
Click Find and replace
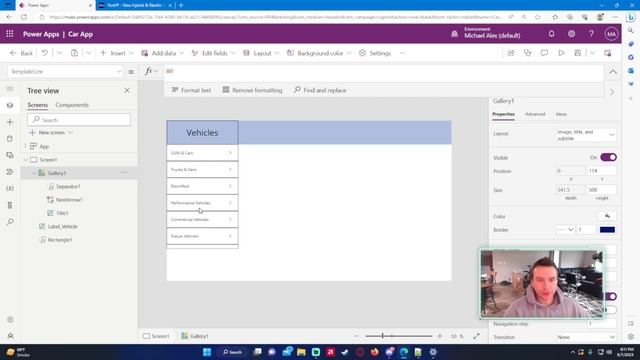(320, 90)
